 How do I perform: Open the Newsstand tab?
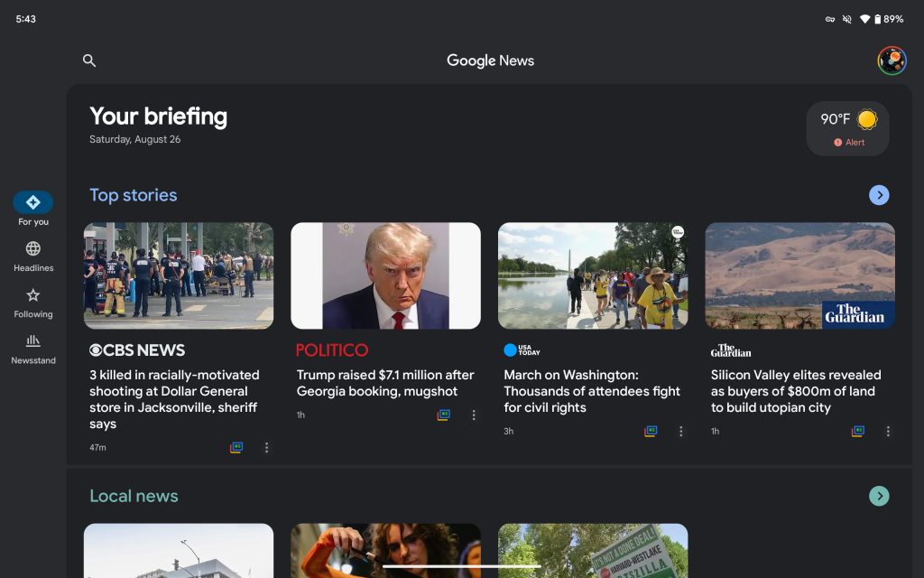click(x=33, y=349)
